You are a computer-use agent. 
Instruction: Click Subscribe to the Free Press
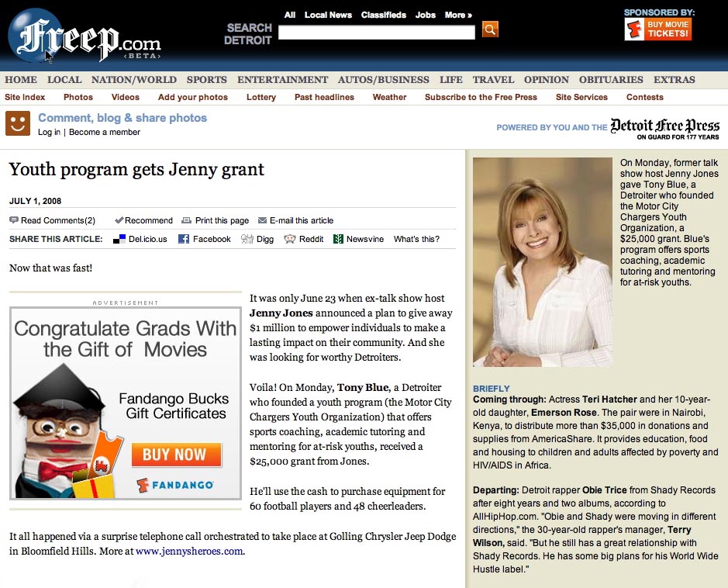pyautogui.click(x=481, y=97)
